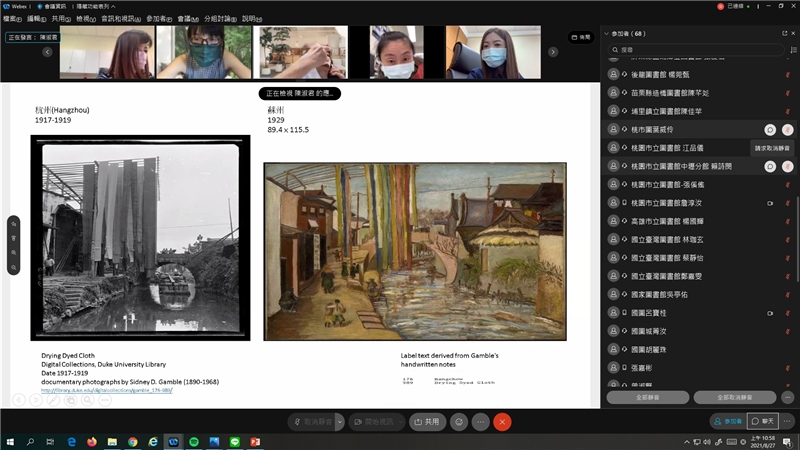Click the participants search field
Image resolution: width=800 pixels, height=450 pixels.
click(x=696, y=49)
